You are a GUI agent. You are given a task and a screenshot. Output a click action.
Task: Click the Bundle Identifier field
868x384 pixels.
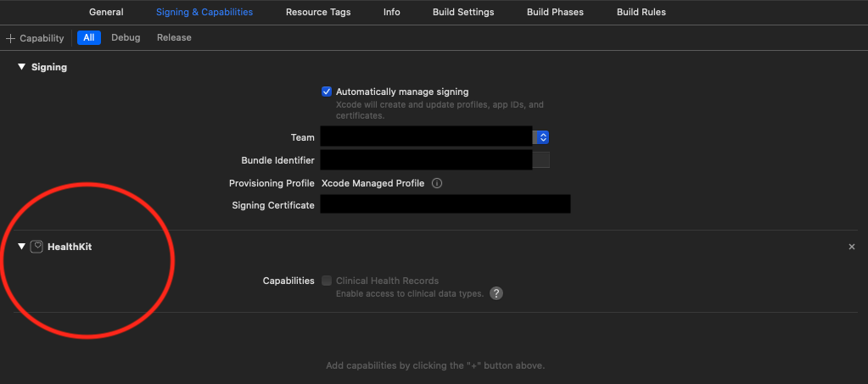[x=426, y=160]
